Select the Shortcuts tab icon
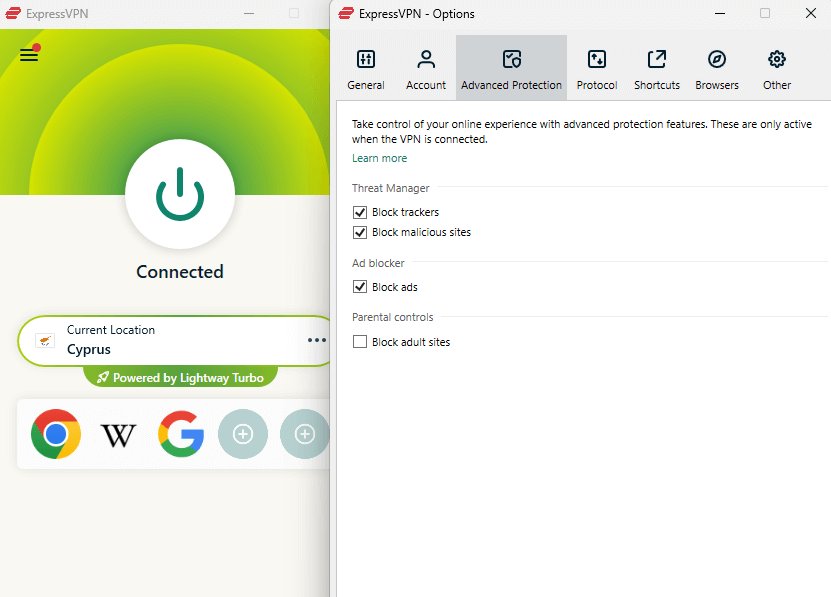The height and width of the screenshot is (597, 831). [x=656, y=60]
